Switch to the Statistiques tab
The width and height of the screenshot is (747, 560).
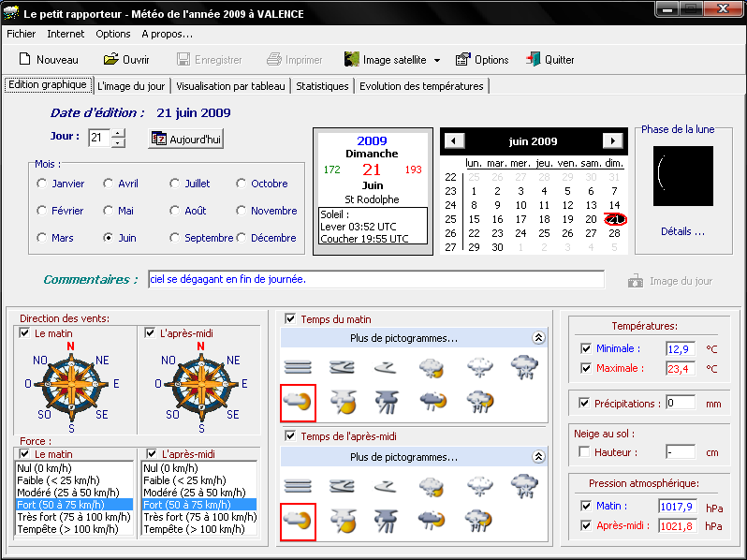322,86
